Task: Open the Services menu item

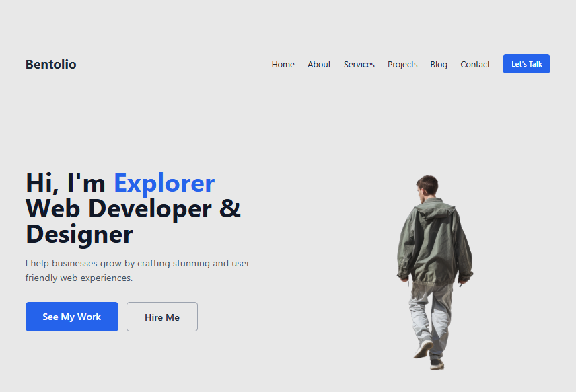Action: (x=359, y=65)
